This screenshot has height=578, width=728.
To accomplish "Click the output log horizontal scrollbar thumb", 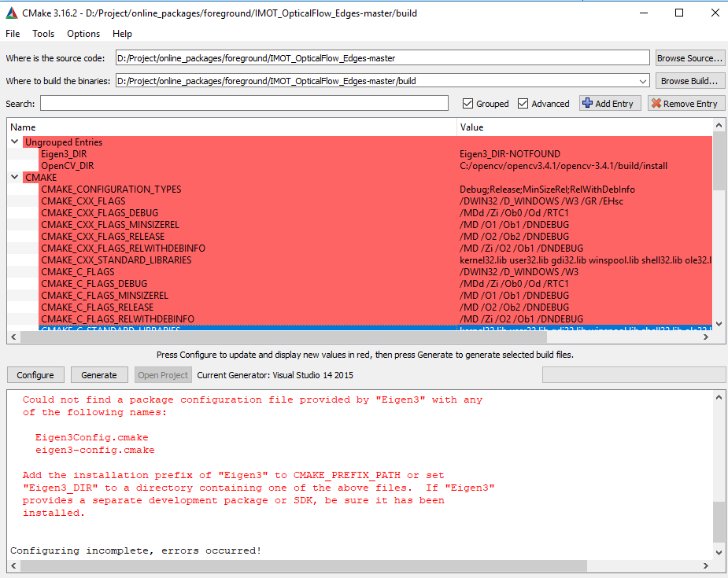I will point(304,565).
